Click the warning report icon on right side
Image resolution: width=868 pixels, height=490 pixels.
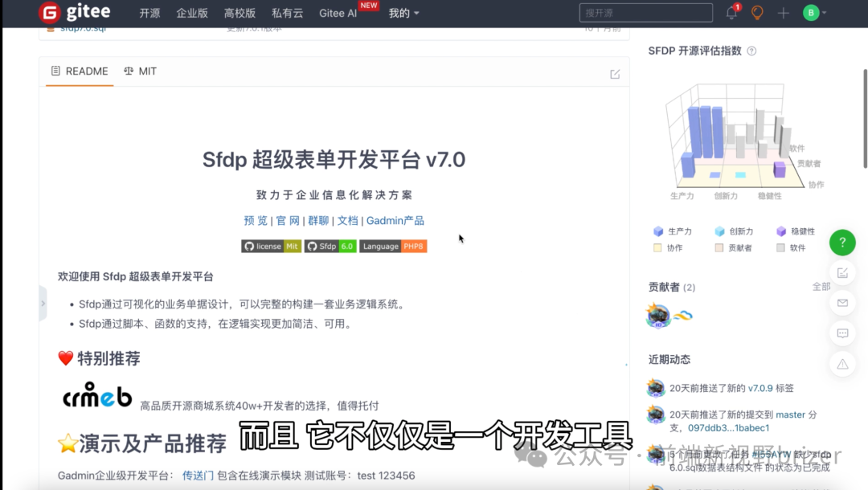pyautogui.click(x=842, y=364)
